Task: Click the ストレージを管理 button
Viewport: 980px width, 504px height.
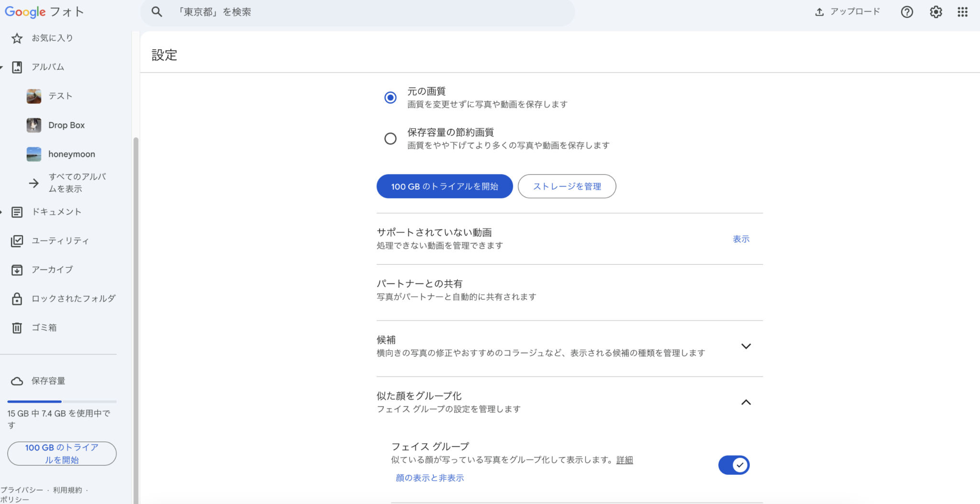Action: coord(567,186)
